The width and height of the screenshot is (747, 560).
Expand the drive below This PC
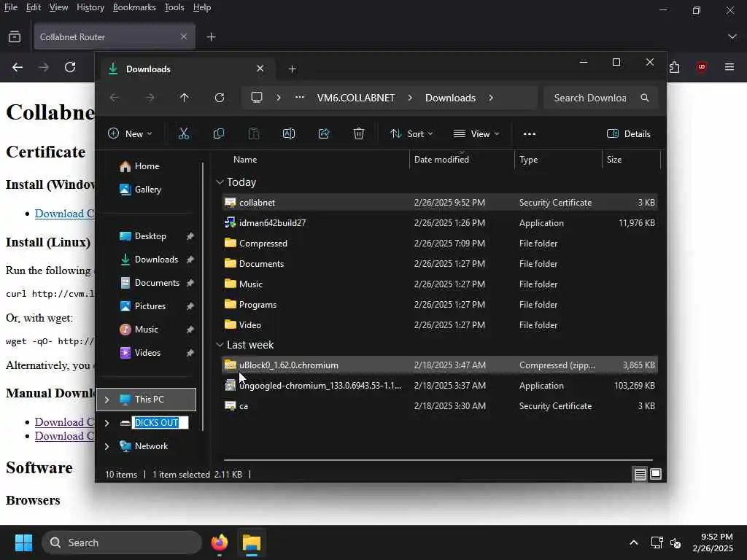107,423
